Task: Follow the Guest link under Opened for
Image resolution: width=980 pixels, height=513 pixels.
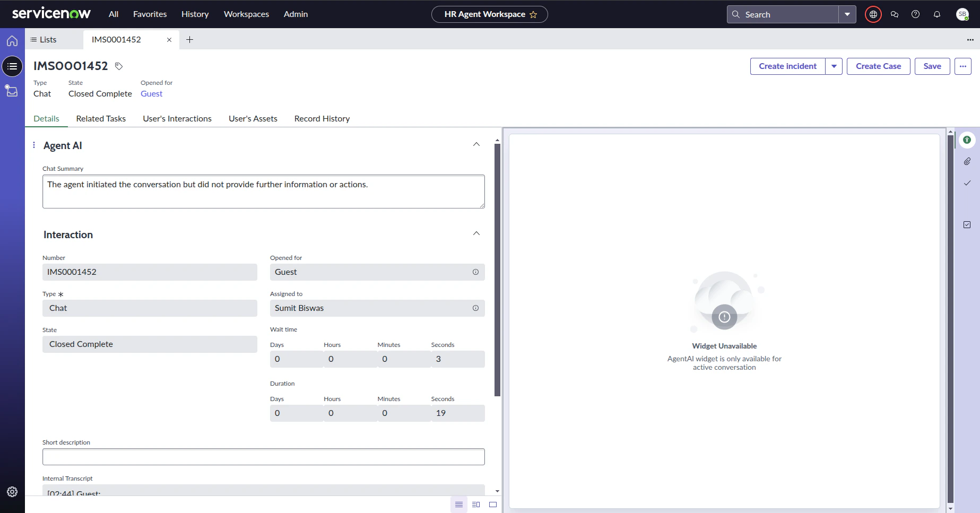Action: click(x=151, y=94)
